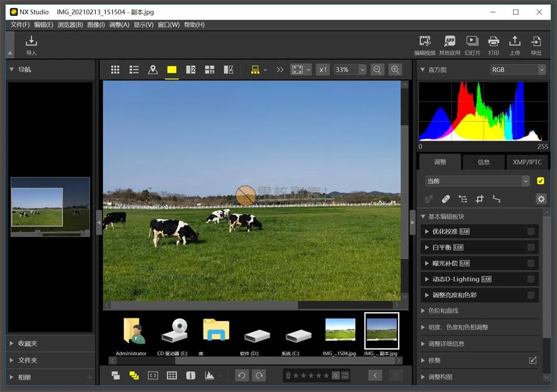Open the 33% zoom level dropdown
The width and height of the screenshot is (557, 392).
349,69
